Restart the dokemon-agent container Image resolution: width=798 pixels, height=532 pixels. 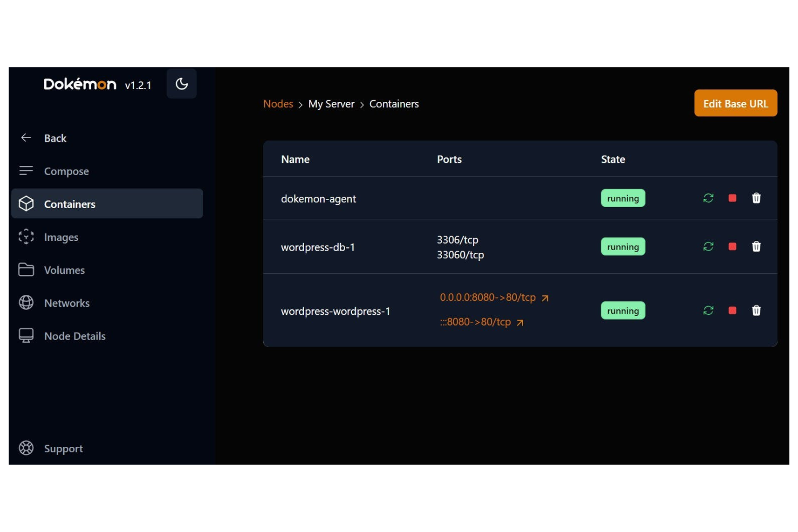point(708,198)
